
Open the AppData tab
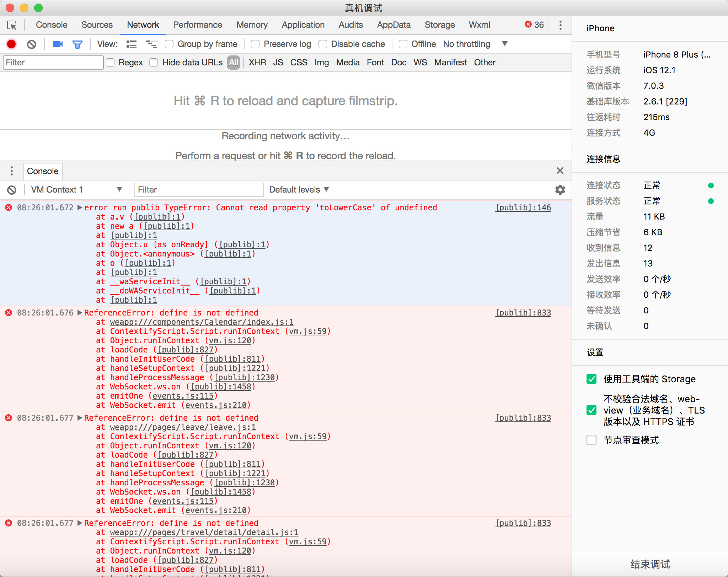394,25
